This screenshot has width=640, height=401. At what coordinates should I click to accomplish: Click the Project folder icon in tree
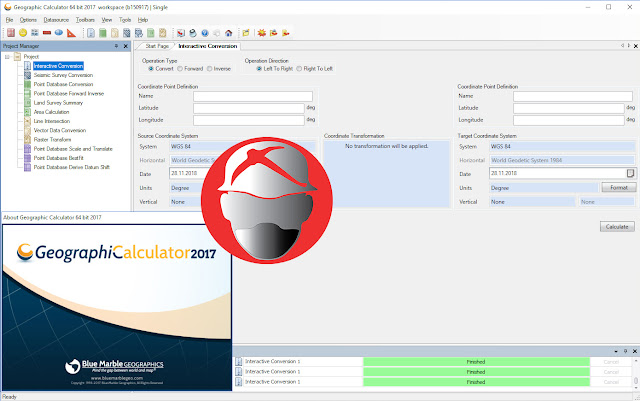click(18, 56)
